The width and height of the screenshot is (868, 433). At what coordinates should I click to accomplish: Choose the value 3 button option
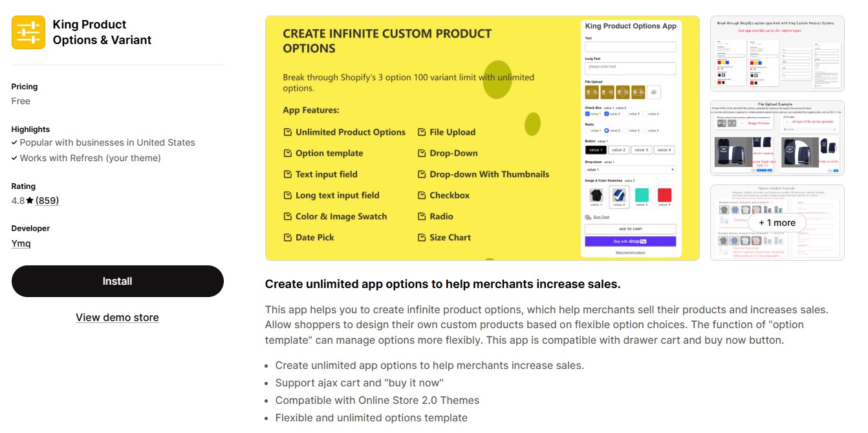641,150
